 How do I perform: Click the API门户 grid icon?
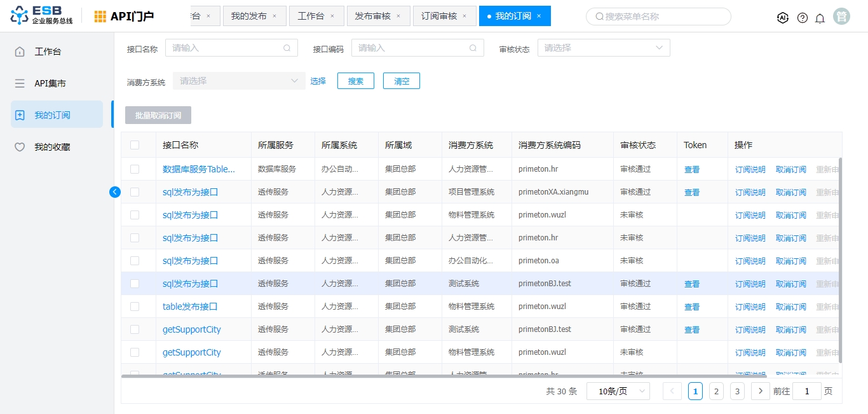(100, 17)
